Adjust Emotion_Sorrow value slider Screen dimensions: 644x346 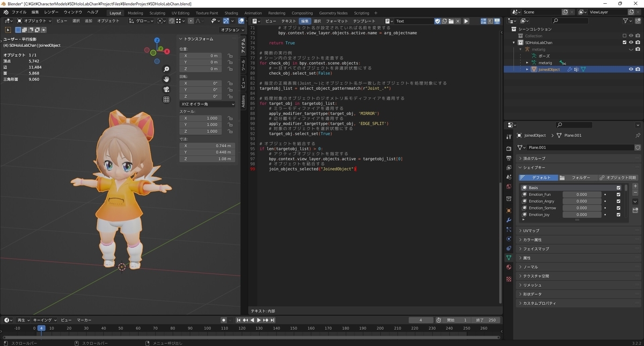581,208
